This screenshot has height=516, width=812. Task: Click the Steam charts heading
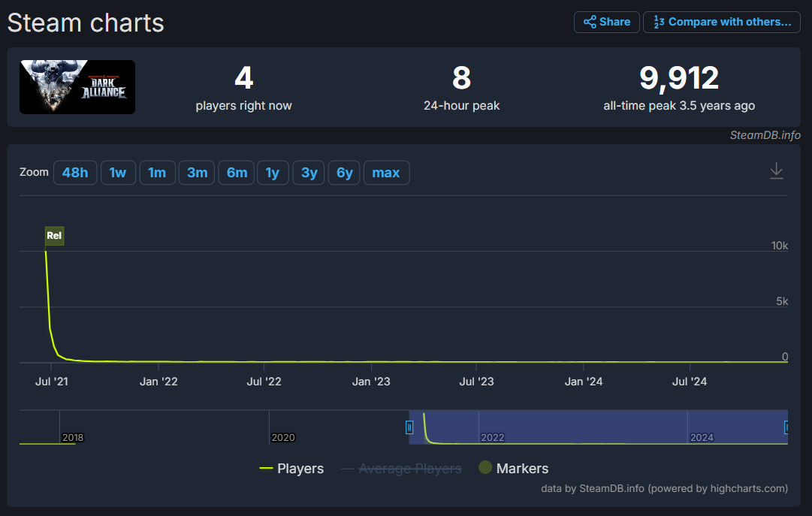click(86, 23)
